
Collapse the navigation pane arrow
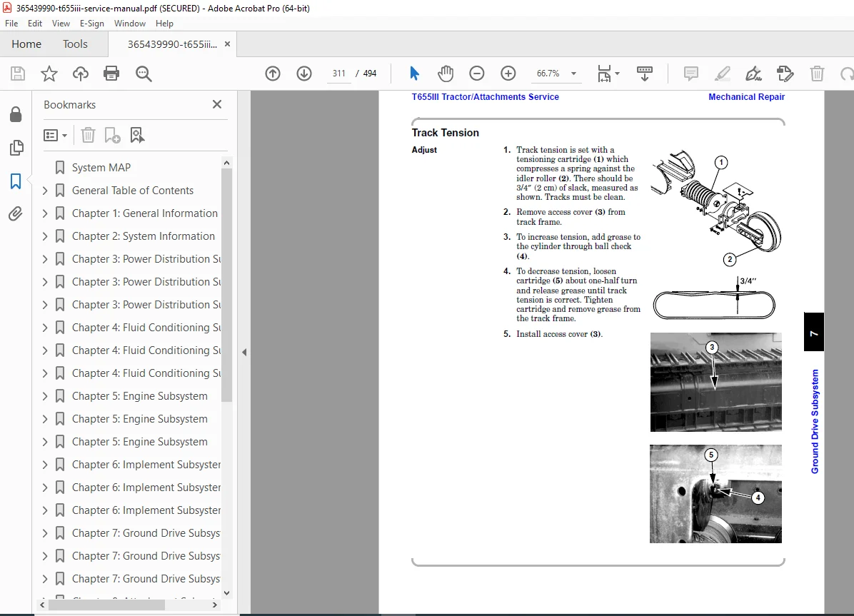point(244,353)
